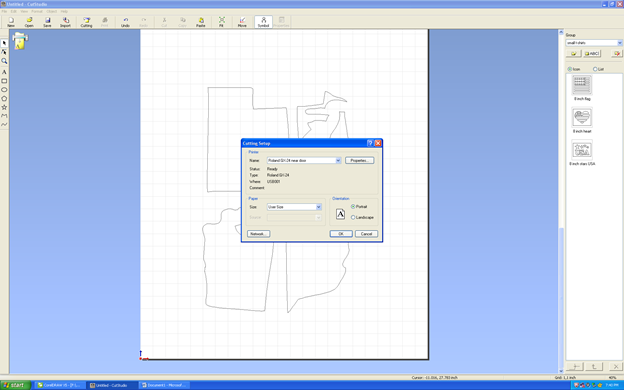Click the Print toolbar icon
Screen dimensions: 624x390
click(x=104, y=22)
